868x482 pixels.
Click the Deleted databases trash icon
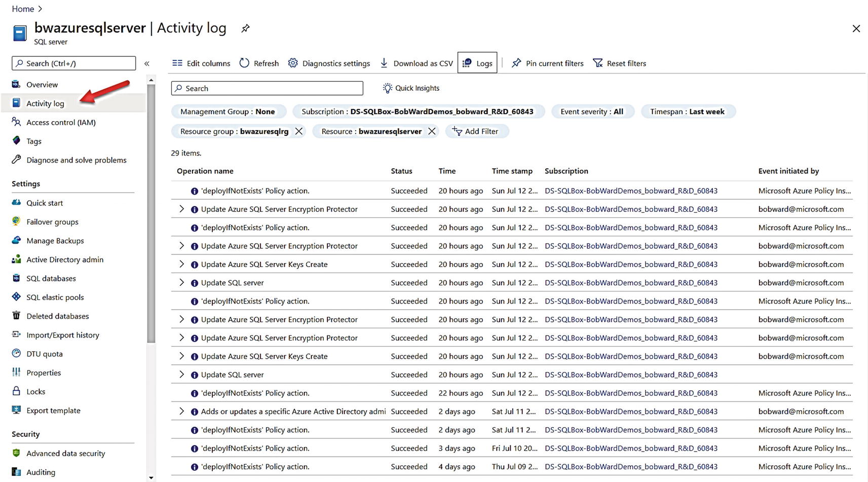click(16, 316)
